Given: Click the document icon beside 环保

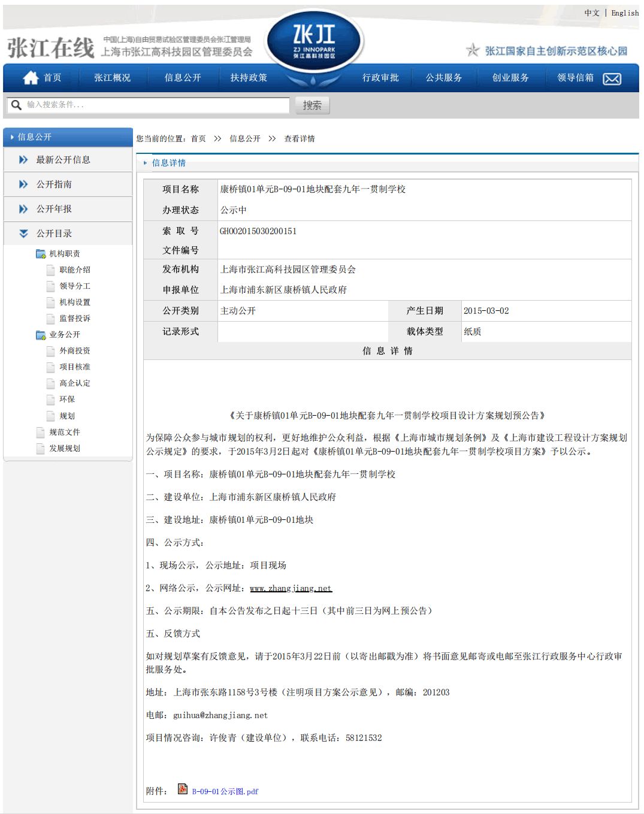Looking at the screenshot, I should click(x=51, y=400).
